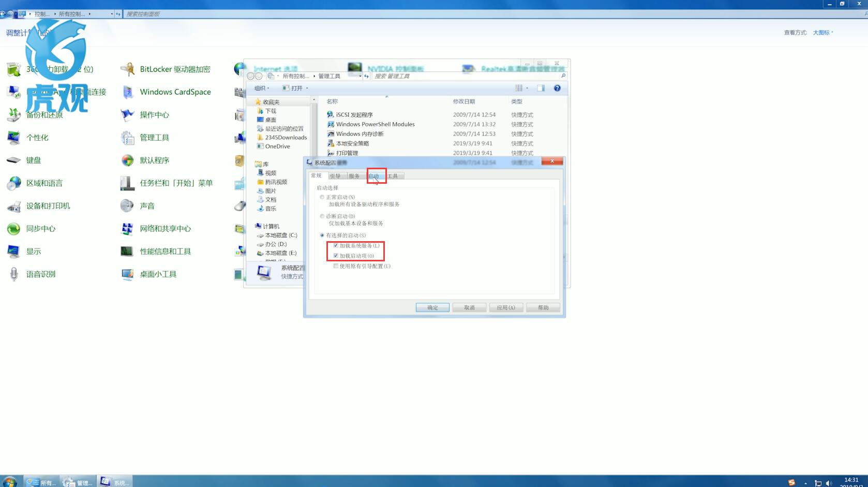Select 腾讯视频 in the libraries list
Screen dimensions: 868x487
pyautogui.click(x=272, y=182)
